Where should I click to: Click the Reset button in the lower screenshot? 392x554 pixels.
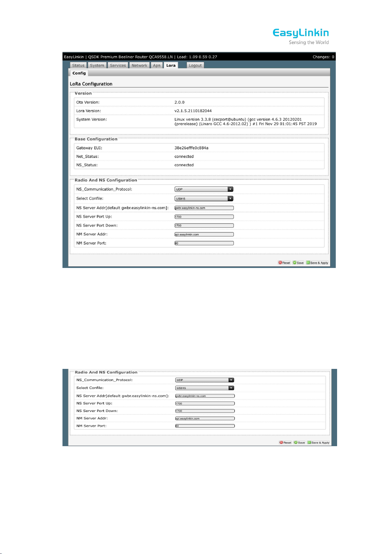(x=285, y=443)
